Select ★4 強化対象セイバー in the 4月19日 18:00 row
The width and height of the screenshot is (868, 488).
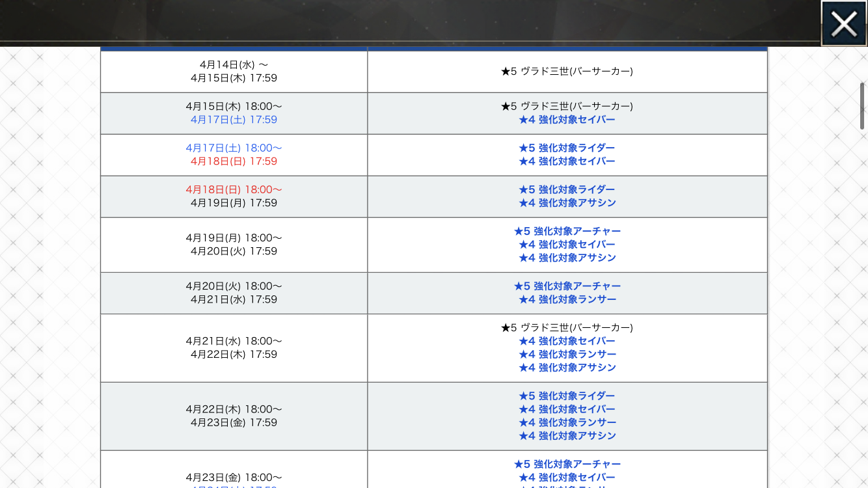(567, 245)
